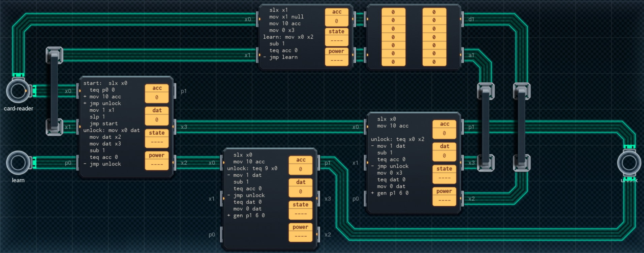Click the 'jmp learn' instruction line
The height and width of the screenshot is (253, 644).
pyautogui.click(x=283, y=57)
